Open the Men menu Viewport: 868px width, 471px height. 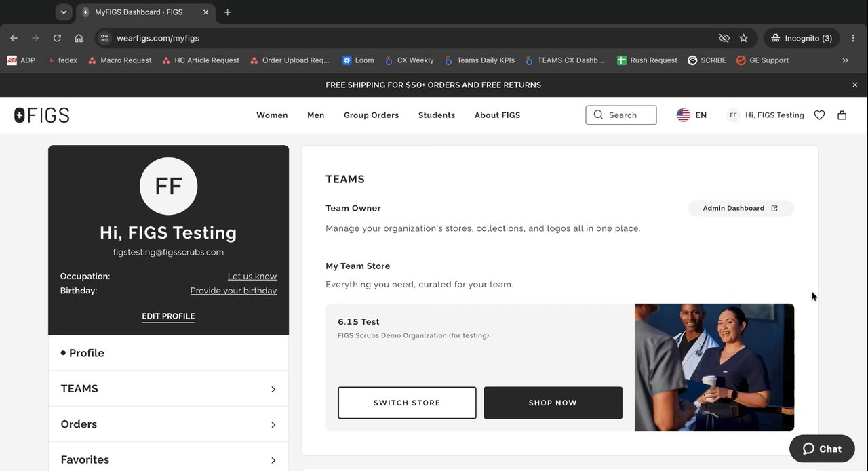pyautogui.click(x=315, y=115)
